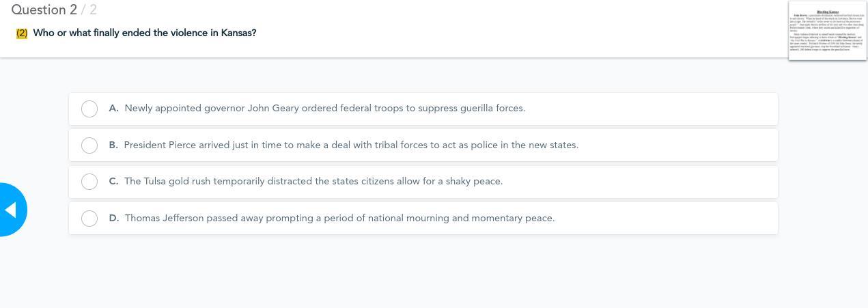Viewport: 868px width, 308px height.
Task: Select radio button for answer A
Action: (89, 109)
